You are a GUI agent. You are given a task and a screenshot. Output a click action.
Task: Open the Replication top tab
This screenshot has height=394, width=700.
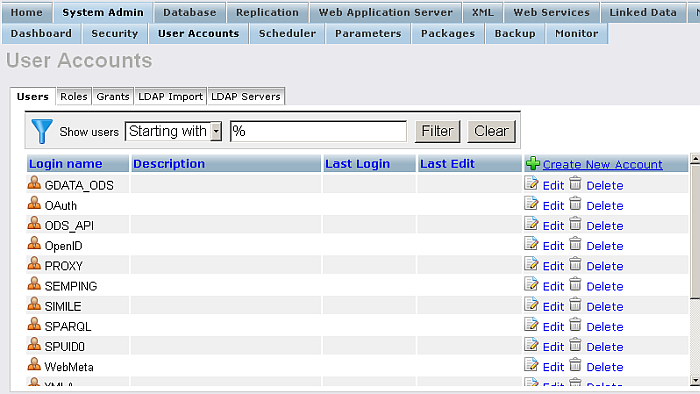pyautogui.click(x=267, y=12)
